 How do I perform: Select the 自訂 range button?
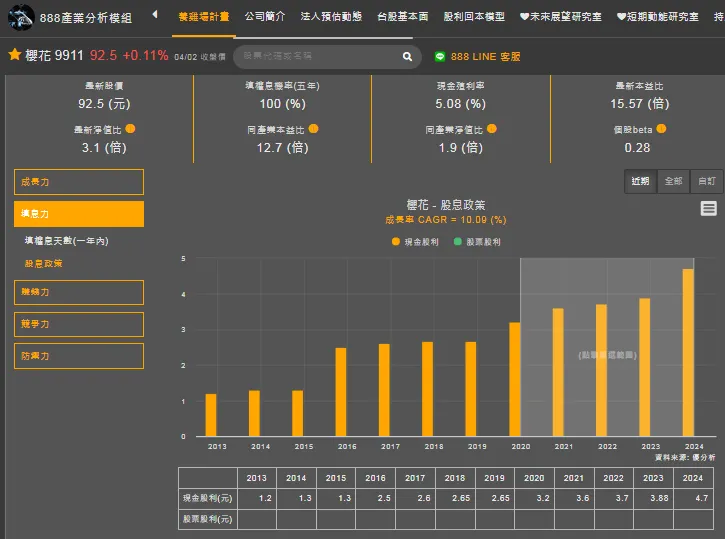coord(707,181)
